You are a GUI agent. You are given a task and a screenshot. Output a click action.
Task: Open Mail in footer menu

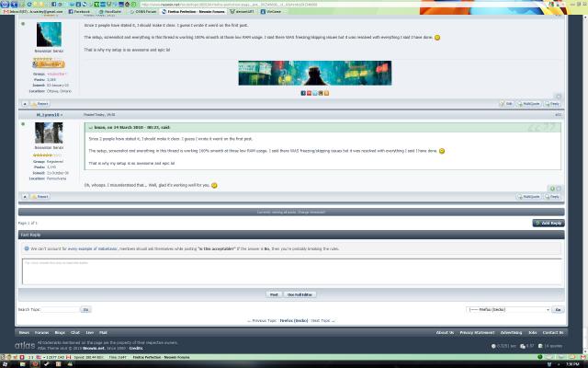tap(103, 333)
